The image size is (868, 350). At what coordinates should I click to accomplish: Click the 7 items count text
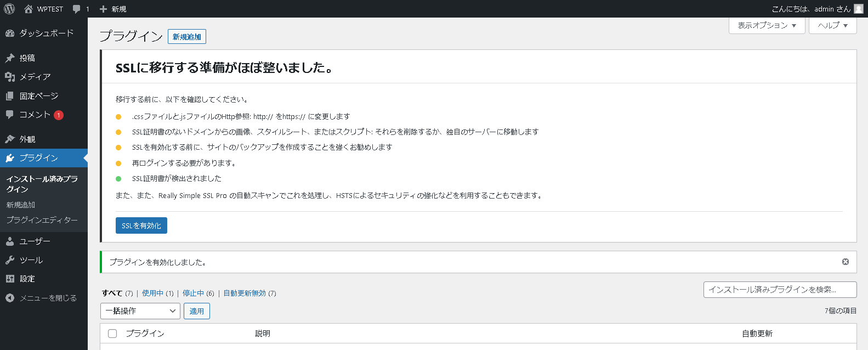pyautogui.click(x=841, y=311)
